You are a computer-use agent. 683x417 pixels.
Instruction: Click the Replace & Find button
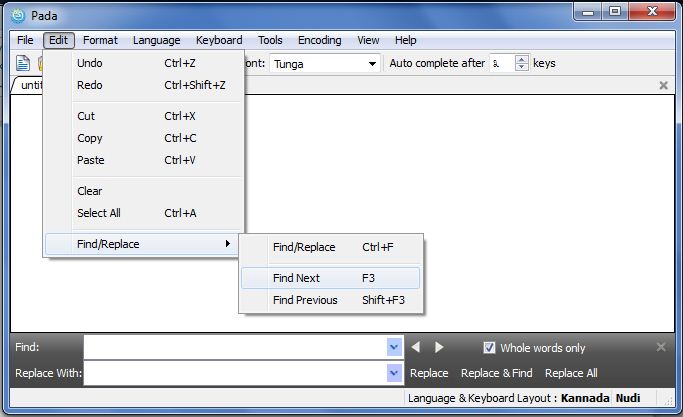click(497, 373)
